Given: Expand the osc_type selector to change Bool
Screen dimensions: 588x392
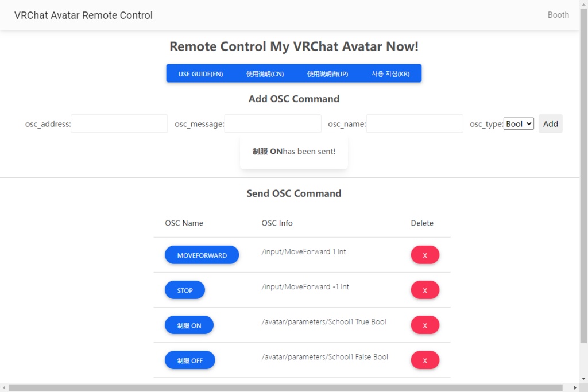Looking at the screenshot, I should tap(519, 123).
